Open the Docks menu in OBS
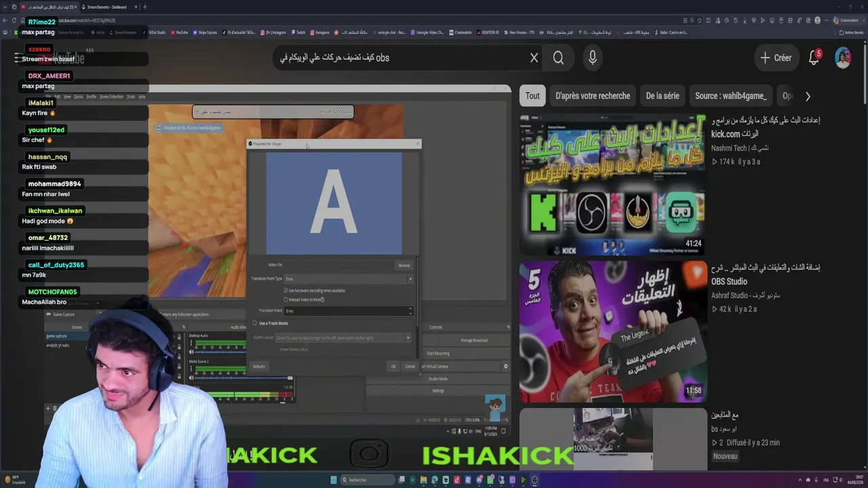The height and width of the screenshot is (488, 868). (x=79, y=97)
